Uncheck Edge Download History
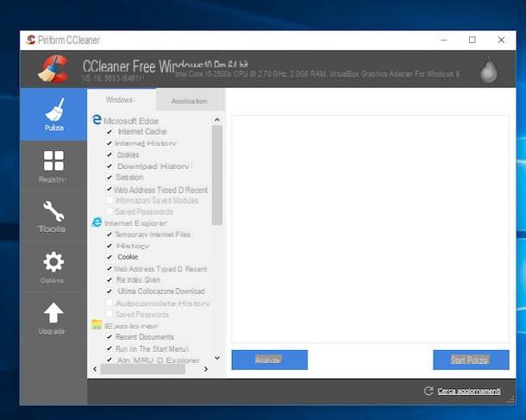 pyautogui.click(x=110, y=166)
